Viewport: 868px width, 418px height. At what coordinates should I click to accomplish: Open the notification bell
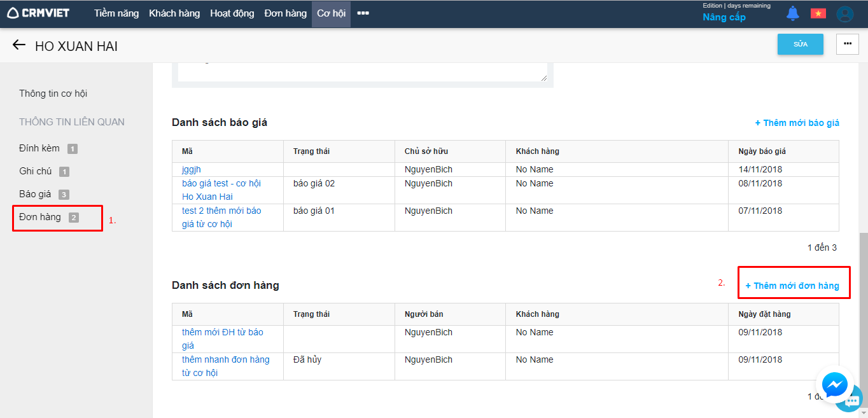[x=792, y=13]
